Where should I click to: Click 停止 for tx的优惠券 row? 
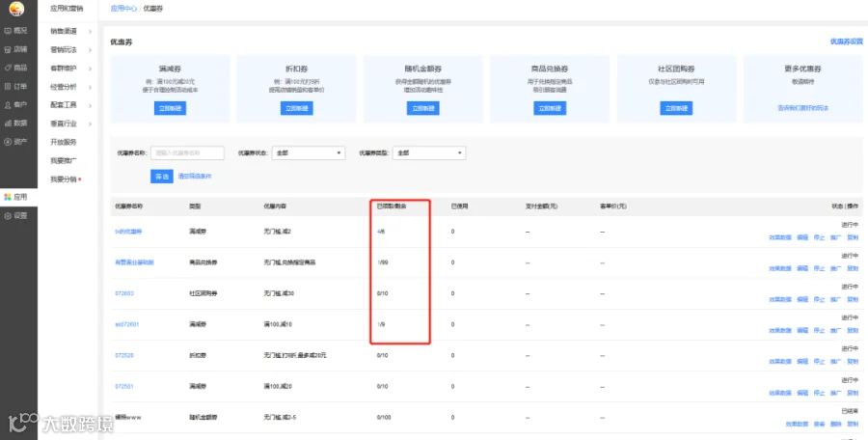(x=819, y=237)
